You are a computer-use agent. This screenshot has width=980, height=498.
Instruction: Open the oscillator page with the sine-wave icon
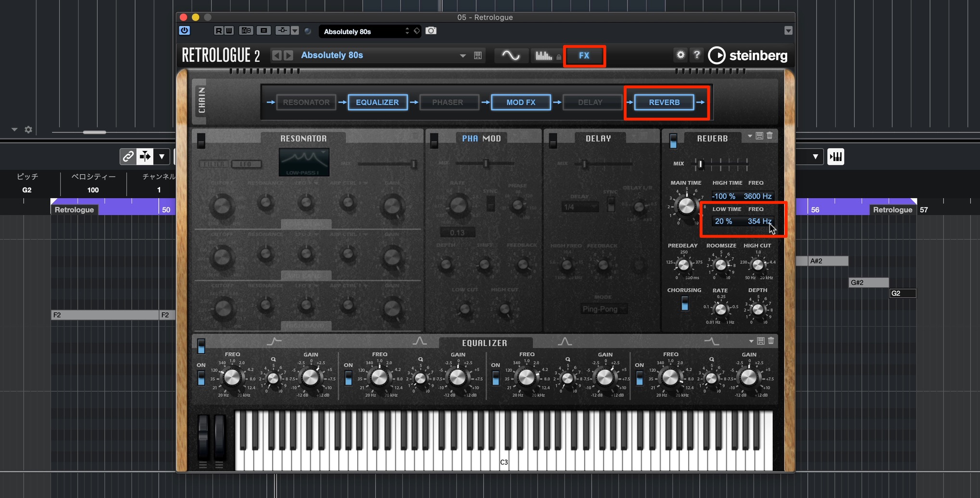pyautogui.click(x=511, y=55)
